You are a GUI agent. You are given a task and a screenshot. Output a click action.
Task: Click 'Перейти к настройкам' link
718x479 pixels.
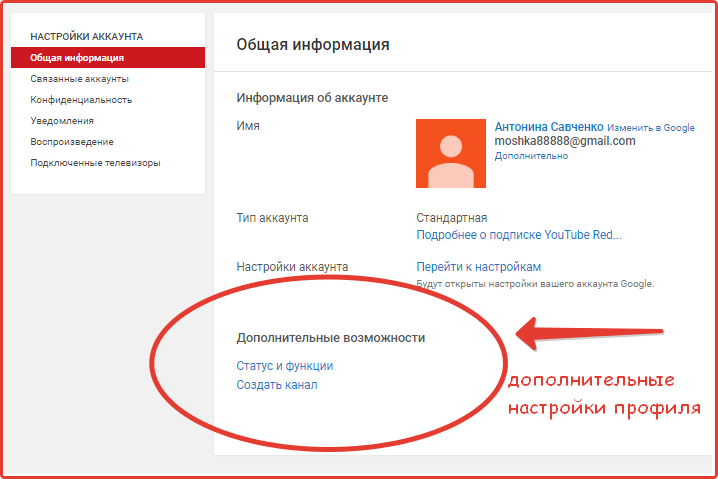point(479,267)
